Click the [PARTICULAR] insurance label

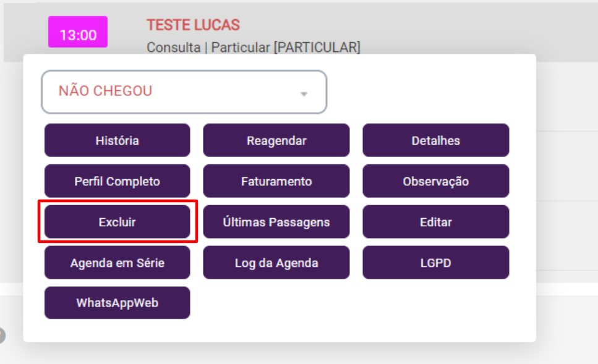[317, 47]
